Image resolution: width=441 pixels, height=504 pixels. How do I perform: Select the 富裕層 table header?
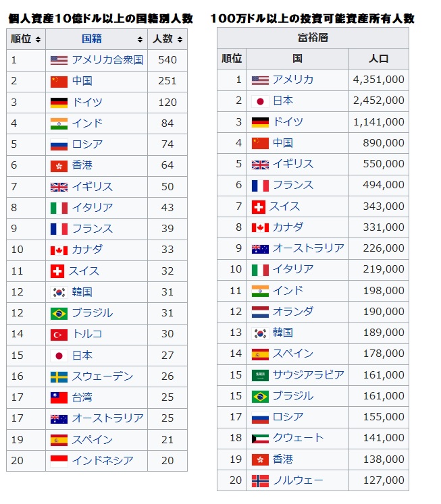pos(313,37)
